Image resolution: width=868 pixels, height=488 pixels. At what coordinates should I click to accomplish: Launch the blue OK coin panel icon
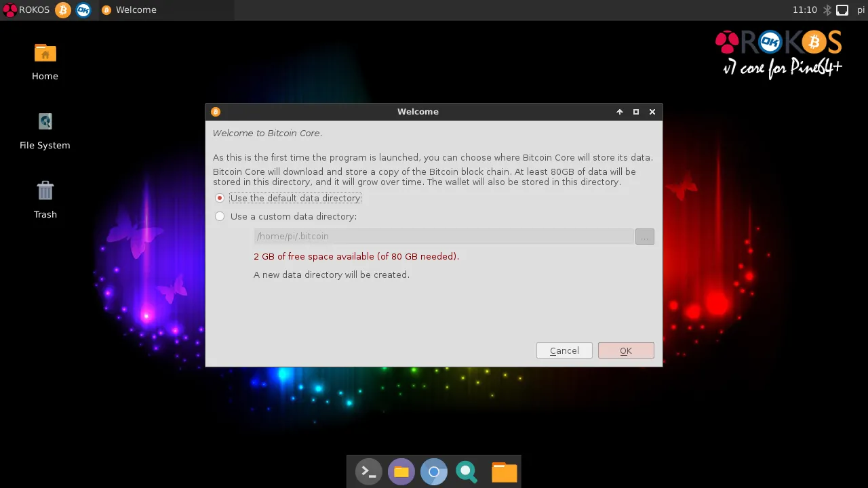pos(83,9)
